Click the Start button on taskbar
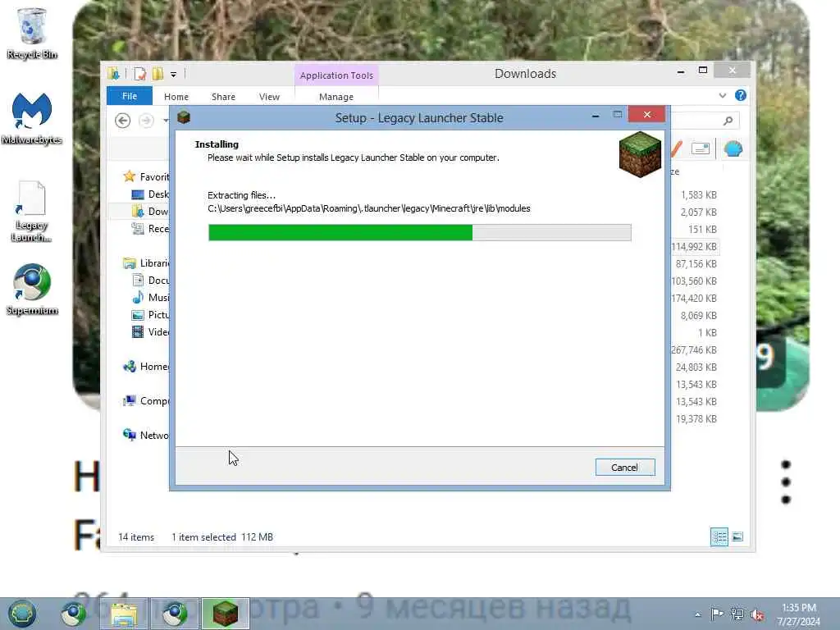Image resolution: width=840 pixels, height=630 pixels. tap(22, 614)
